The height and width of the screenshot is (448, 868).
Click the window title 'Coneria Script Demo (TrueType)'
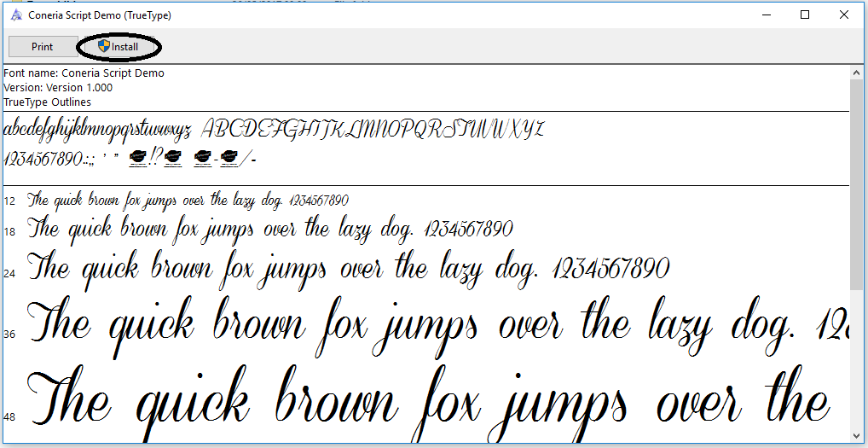[x=100, y=15]
